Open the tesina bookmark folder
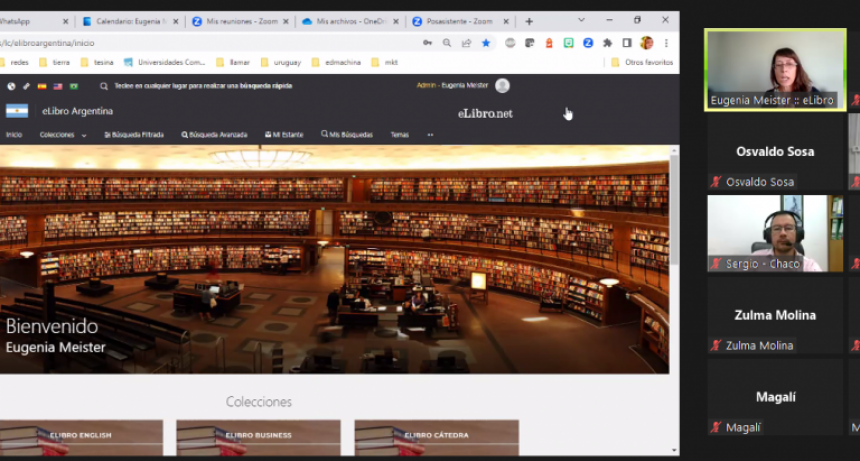The image size is (860, 461). pyautogui.click(x=97, y=62)
